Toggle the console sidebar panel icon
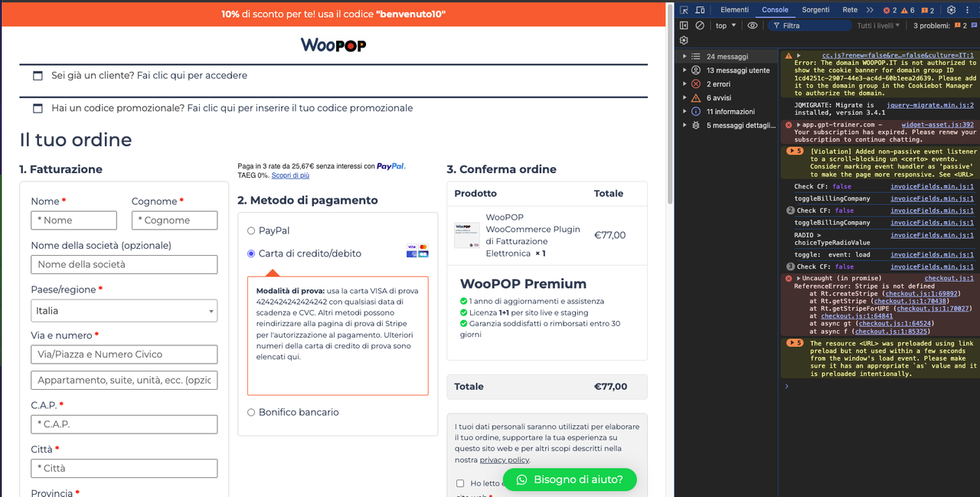This screenshot has width=980, height=497. 684,25
